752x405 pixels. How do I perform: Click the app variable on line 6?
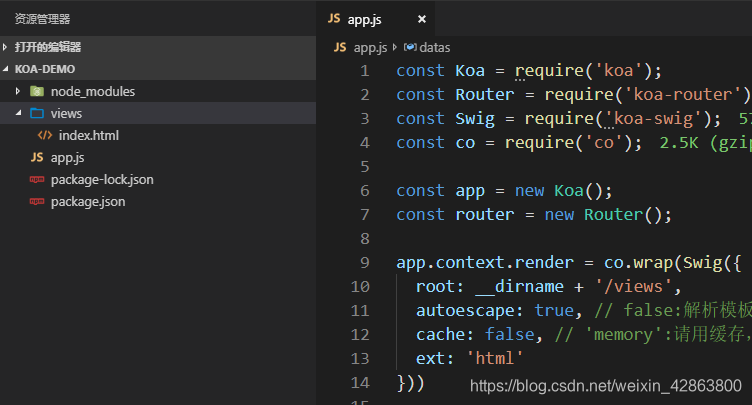pyautogui.click(x=470, y=191)
